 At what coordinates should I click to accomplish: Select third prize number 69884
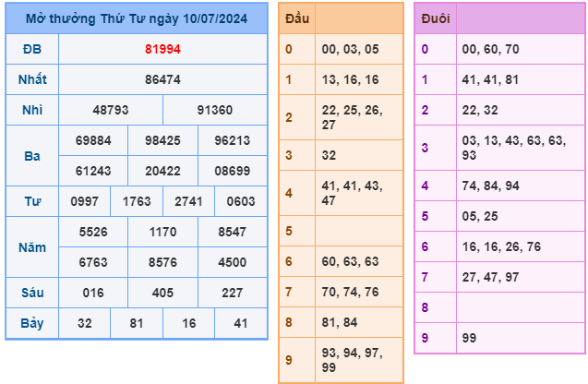click(x=93, y=140)
